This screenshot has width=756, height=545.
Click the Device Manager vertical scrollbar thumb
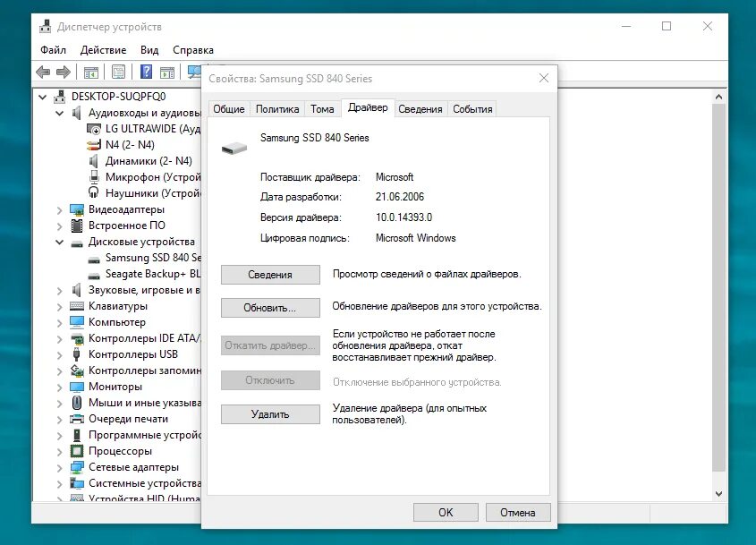click(719, 288)
